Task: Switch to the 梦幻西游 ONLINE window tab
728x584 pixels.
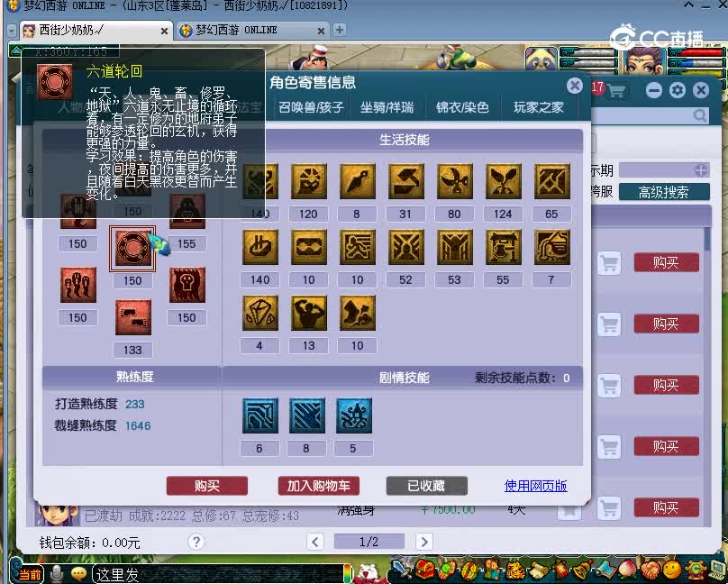Action: tap(253, 30)
